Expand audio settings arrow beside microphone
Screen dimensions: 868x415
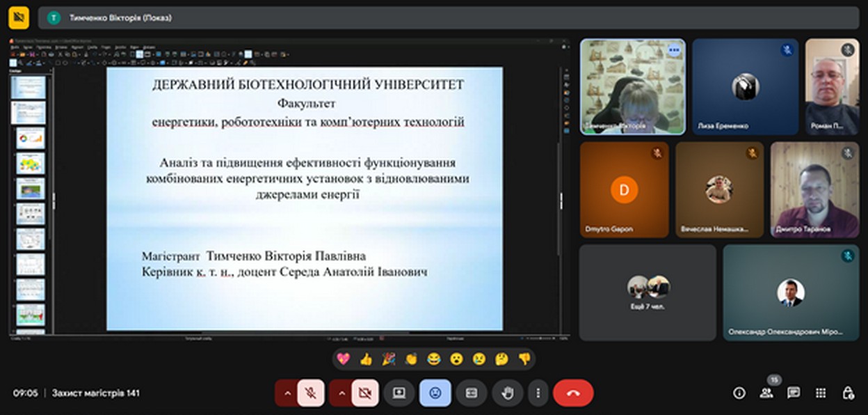click(x=286, y=393)
